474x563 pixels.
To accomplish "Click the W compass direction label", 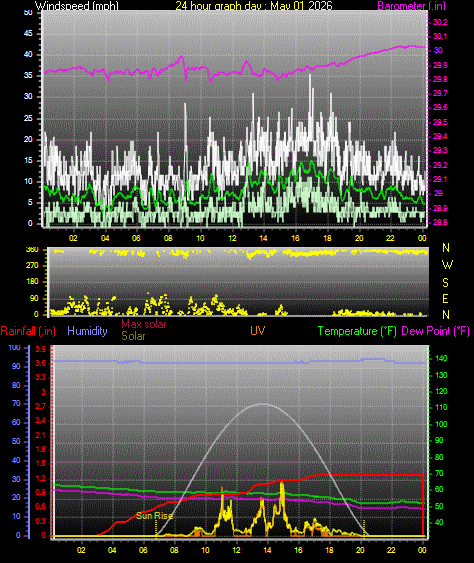I will (x=447, y=265).
